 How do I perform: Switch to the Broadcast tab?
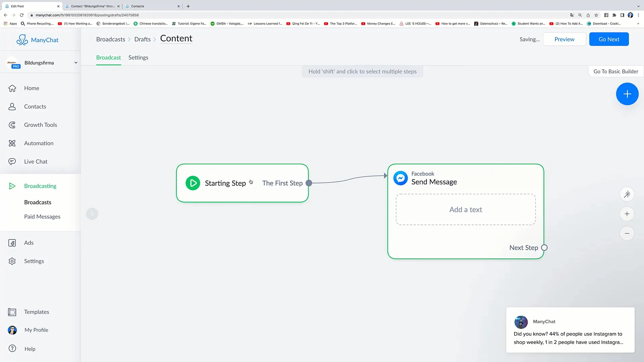108,58
